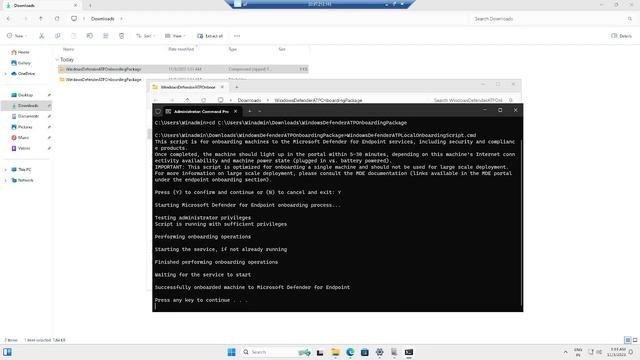Open Microsoft Store from the taskbar
640x360 pixels.
[x=364, y=352]
